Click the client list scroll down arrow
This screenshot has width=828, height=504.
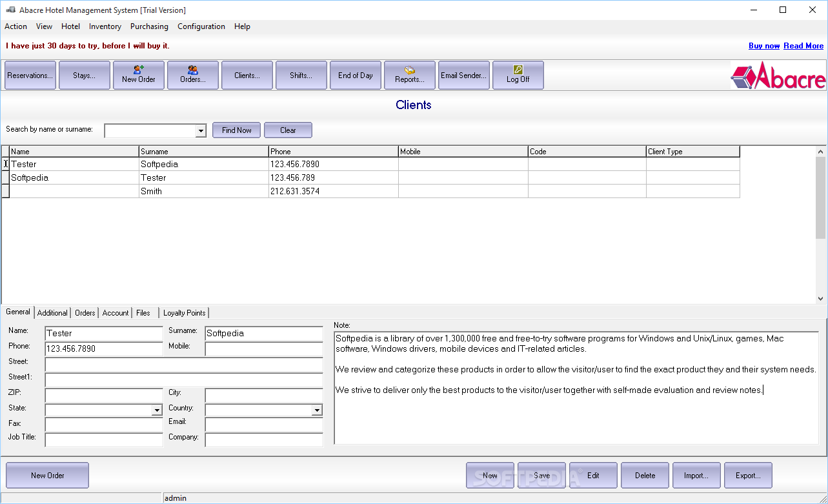pyautogui.click(x=821, y=299)
